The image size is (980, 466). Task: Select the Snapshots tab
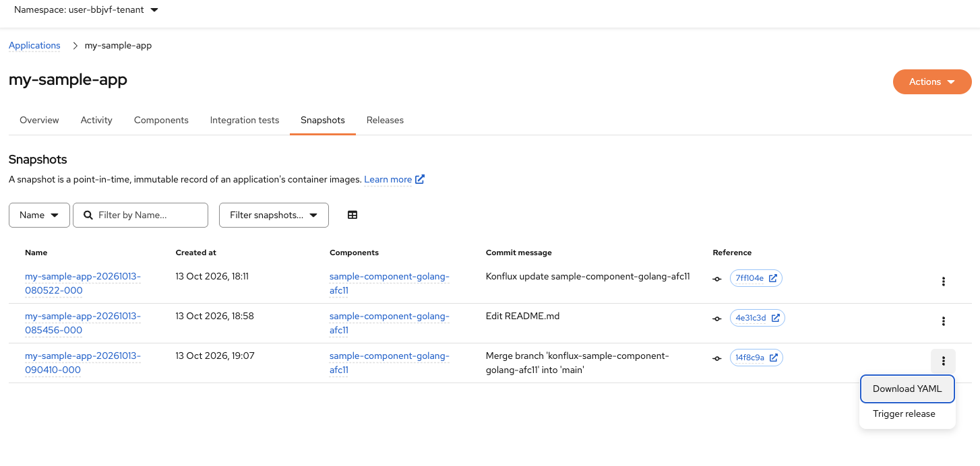tap(323, 120)
